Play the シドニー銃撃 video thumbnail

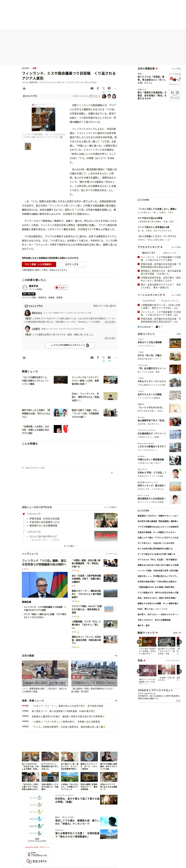(45, 673)
